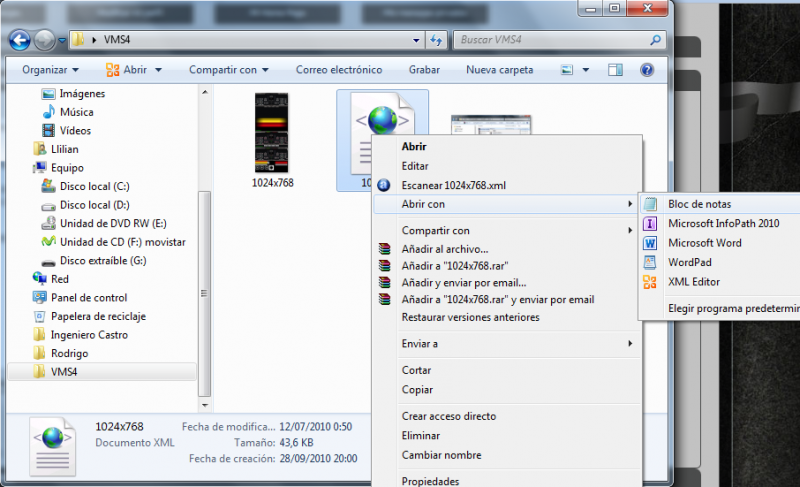The width and height of the screenshot is (800, 487).
Task: Click Correo electrónico in toolbar
Action: pos(339,70)
